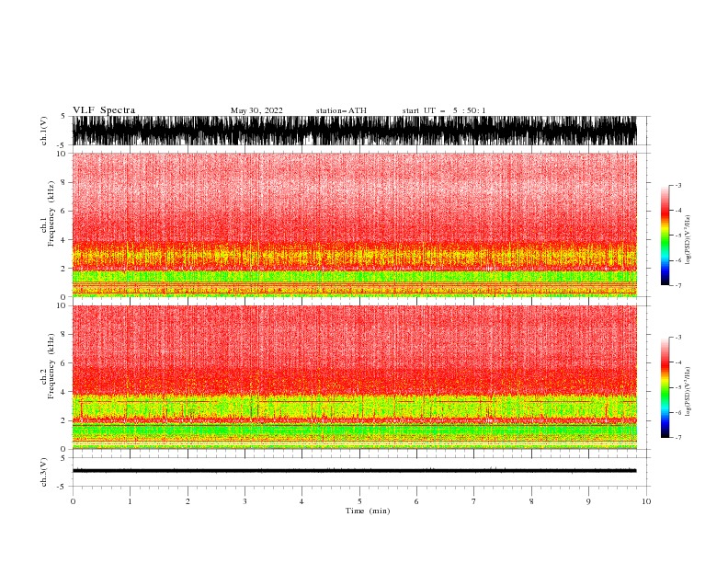Click the "-4" tick on ch.2 colorbar
Image resolution: width=728 pixels, height=563 pixels.
tap(677, 362)
